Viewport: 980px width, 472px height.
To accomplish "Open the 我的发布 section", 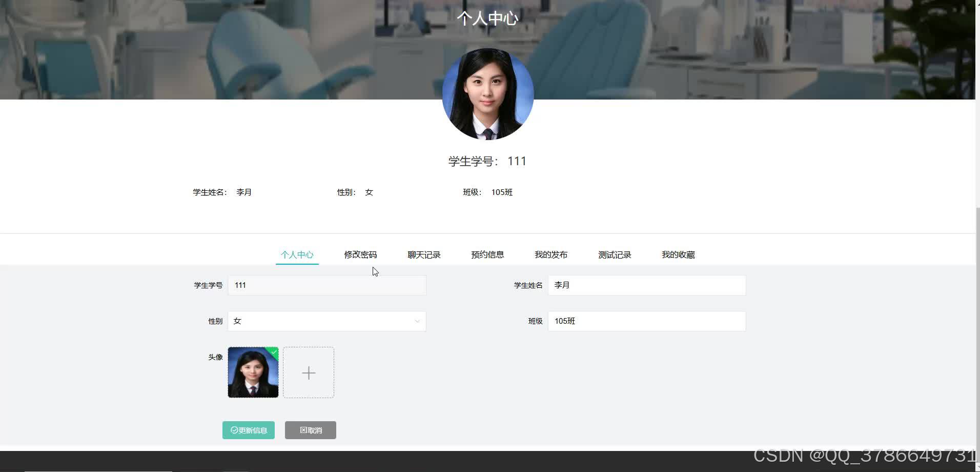I will click(x=551, y=254).
